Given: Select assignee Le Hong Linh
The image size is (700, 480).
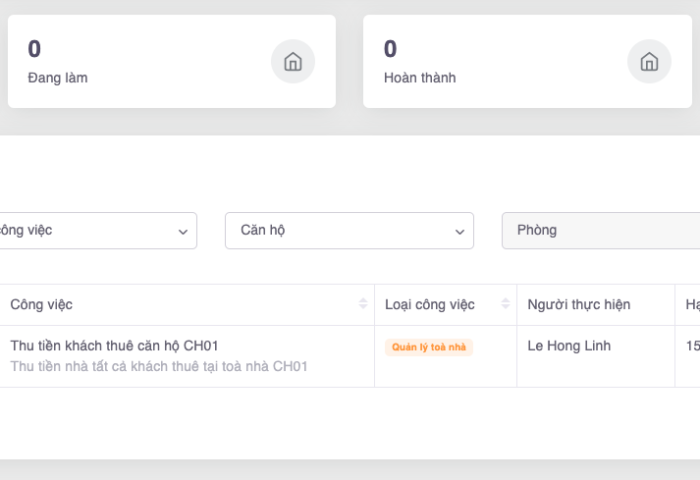Looking at the screenshot, I should click(569, 346).
